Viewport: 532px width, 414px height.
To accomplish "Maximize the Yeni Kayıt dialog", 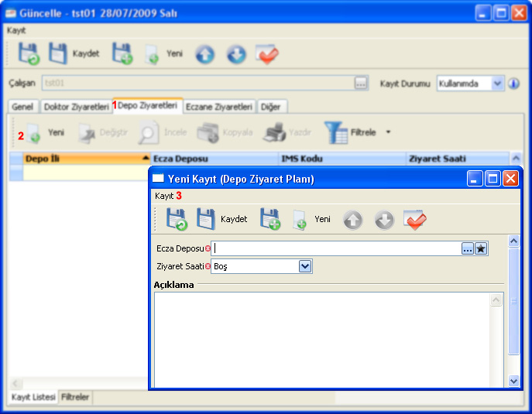I will (x=493, y=178).
